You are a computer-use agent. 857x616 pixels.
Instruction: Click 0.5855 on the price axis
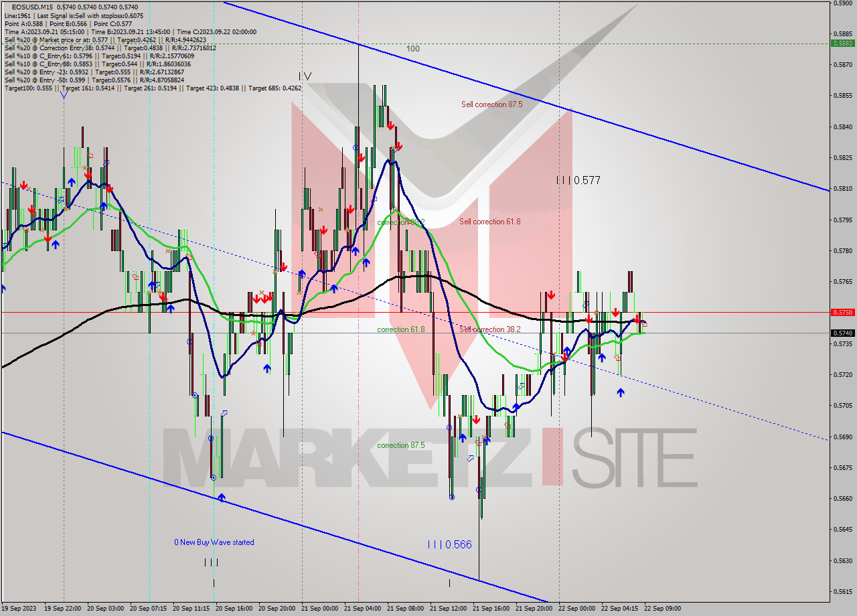842,96
